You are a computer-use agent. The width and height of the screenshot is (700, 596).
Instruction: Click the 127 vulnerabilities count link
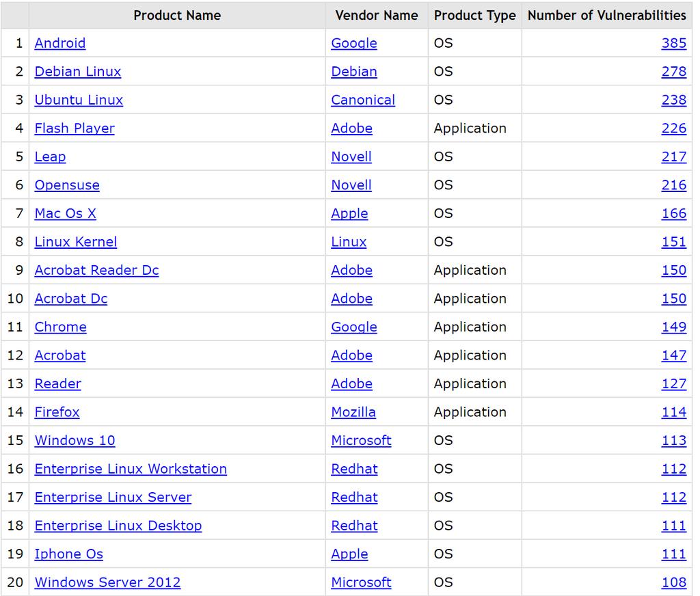click(x=673, y=384)
